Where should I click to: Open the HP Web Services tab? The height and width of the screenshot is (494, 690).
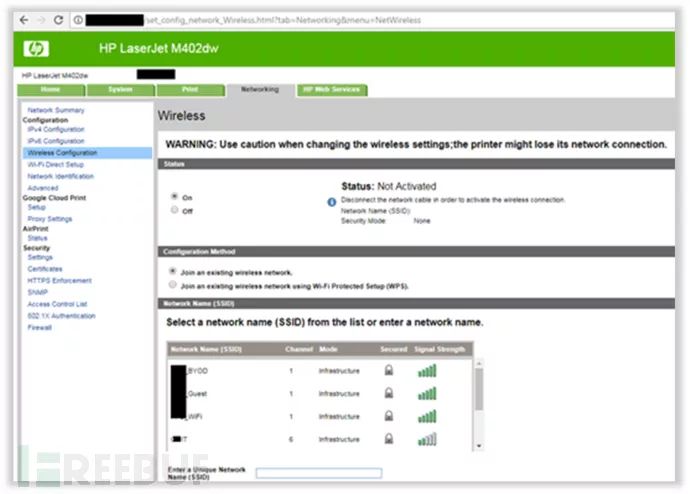(x=332, y=90)
